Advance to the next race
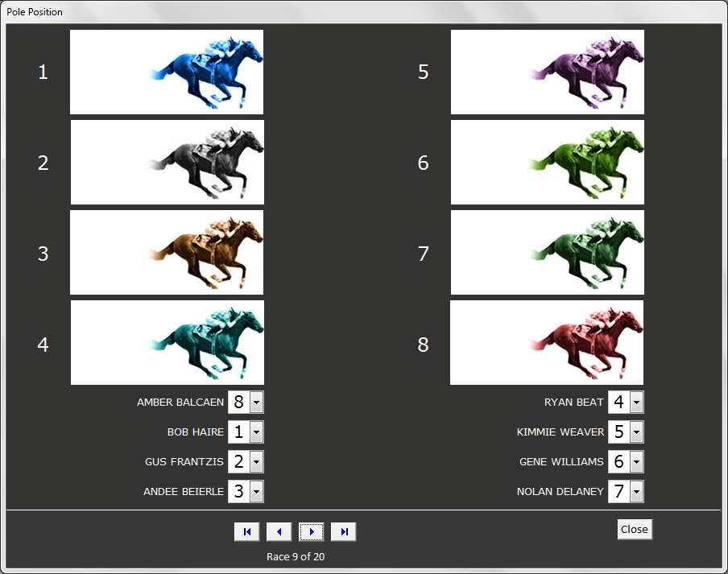 pyautogui.click(x=312, y=532)
